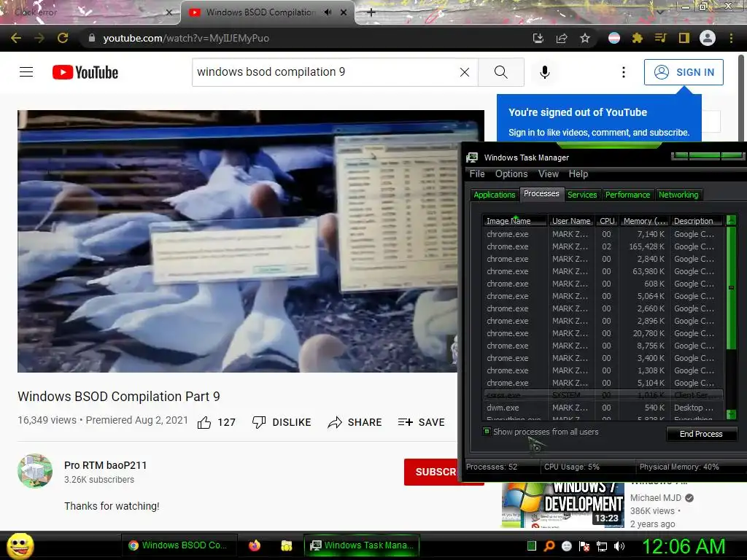Viewport: 747px width, 560px height.
Task: Select the dwm.exe process row
Action: pos(603,408)
